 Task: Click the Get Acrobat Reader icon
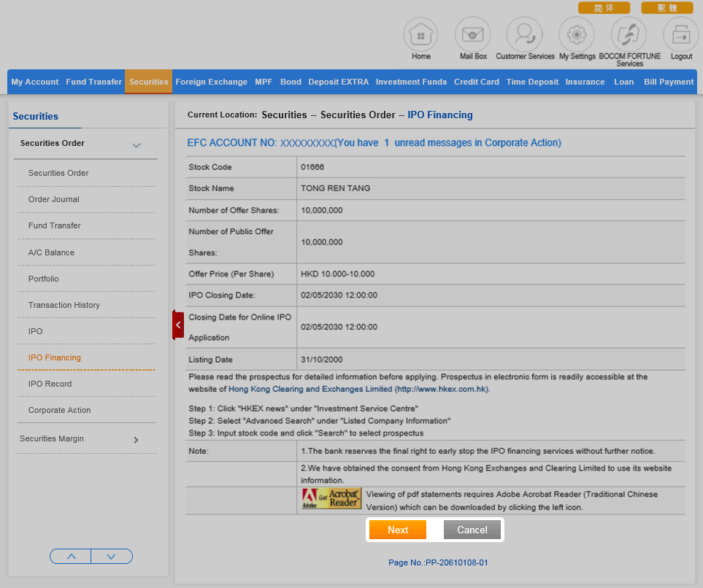(x=331, y=499)
